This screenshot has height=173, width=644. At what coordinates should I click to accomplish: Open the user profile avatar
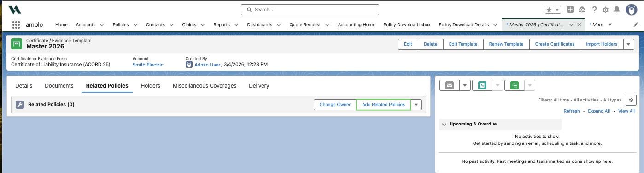(632, 10)
